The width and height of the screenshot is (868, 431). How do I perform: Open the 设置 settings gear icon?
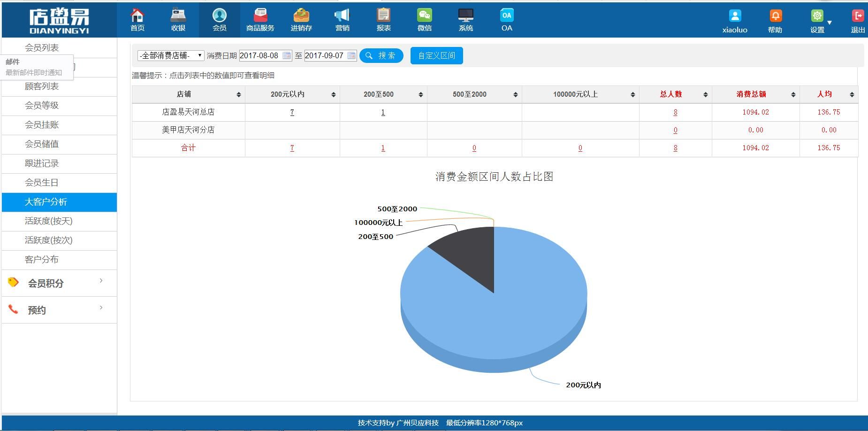817,16
